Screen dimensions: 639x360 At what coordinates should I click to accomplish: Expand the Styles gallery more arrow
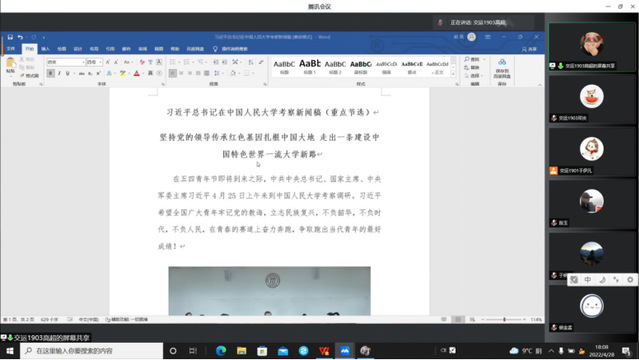click(x=453, y=74)
